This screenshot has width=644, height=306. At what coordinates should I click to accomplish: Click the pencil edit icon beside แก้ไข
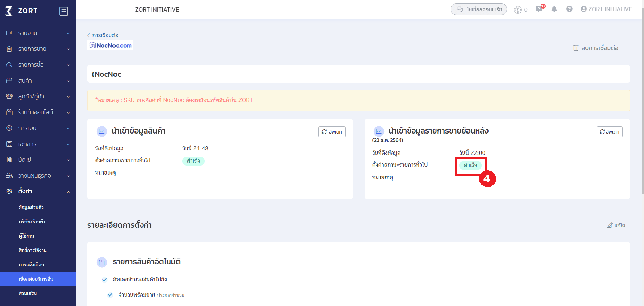(x=609, y=225)
